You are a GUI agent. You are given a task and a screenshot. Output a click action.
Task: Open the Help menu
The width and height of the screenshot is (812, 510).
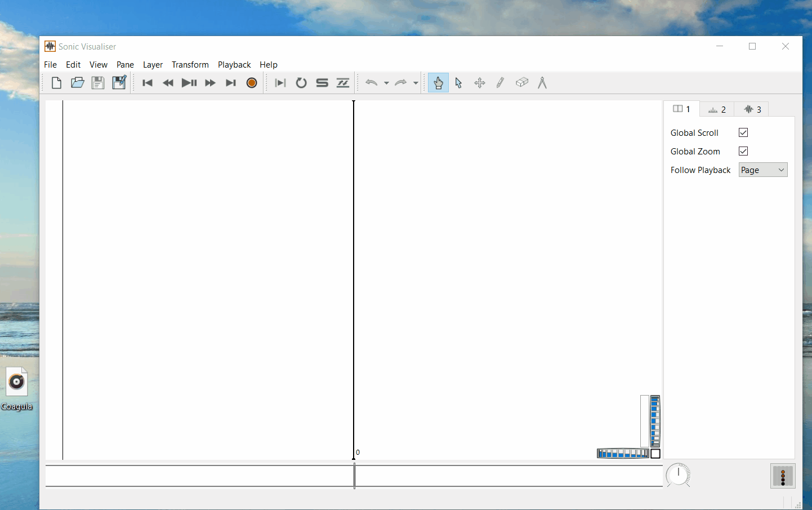click(x=269, y=65)
